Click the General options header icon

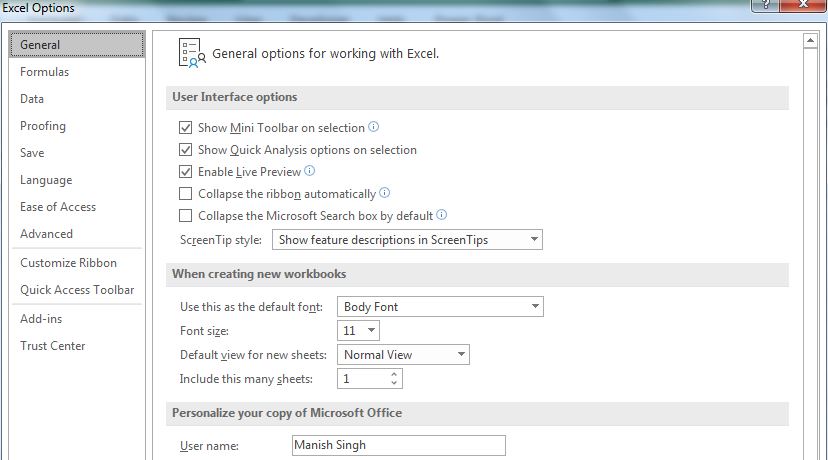pyautogui.click(x=192, y=53)
